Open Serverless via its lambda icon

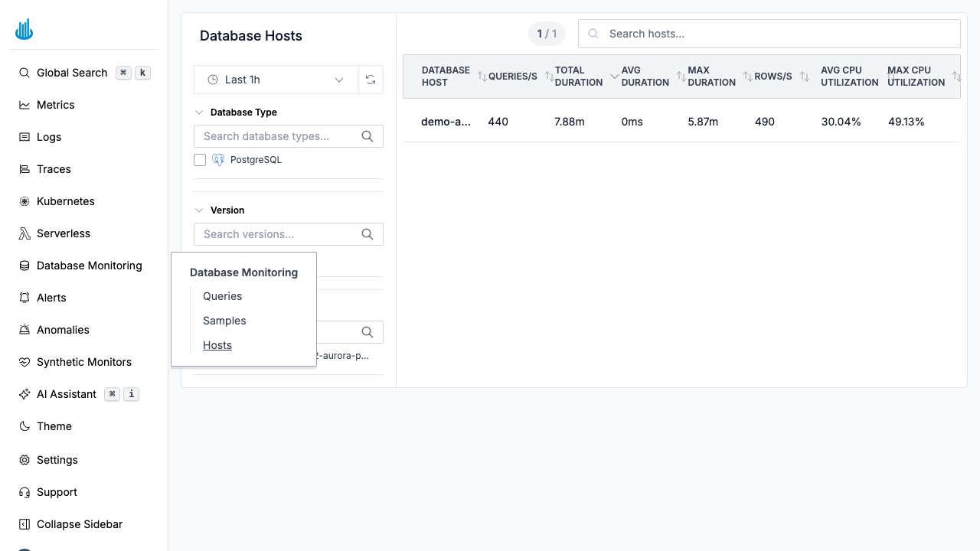click(24, 233)
